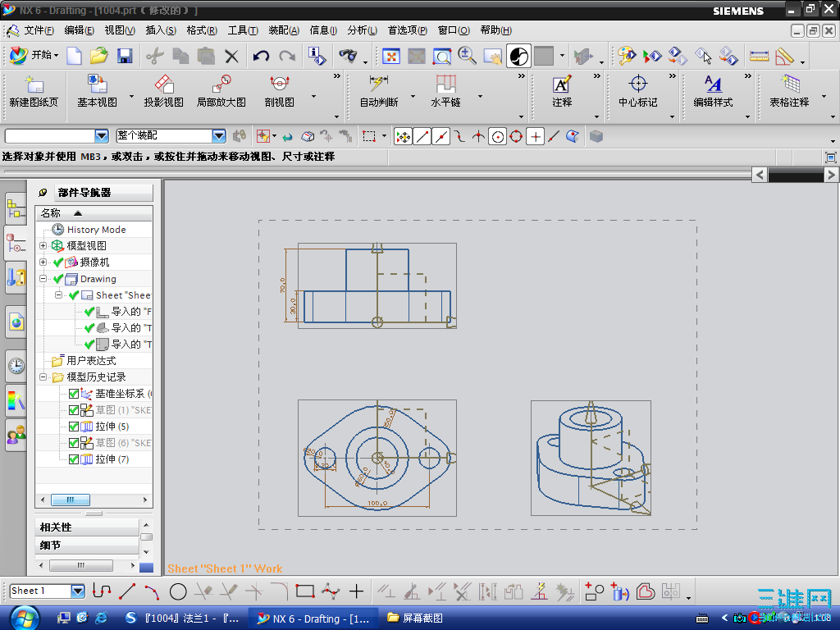Viewport: 840px width, 630px height.
Task: Click the 屏幕截图 folder in Windows taskbar
Action: point(415,618)
